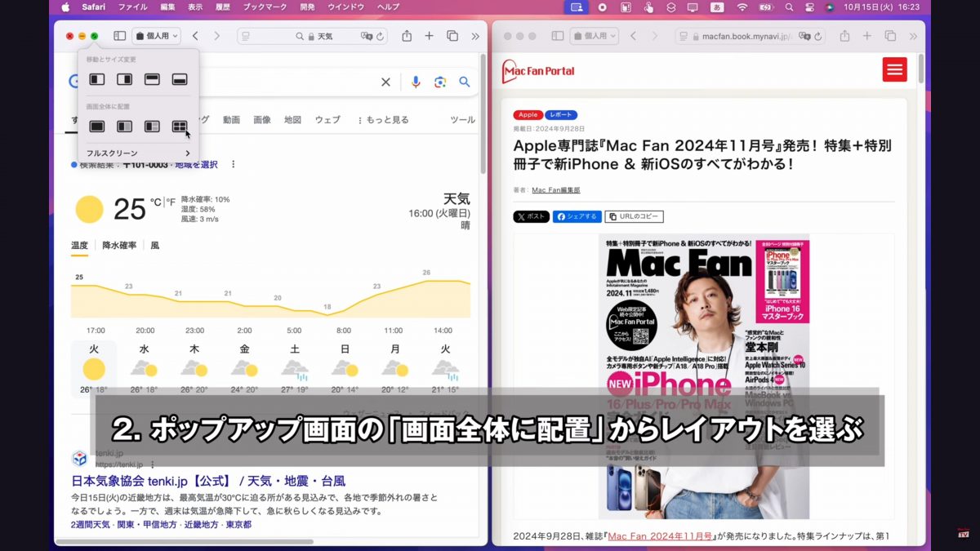Start Google voice search with microphone
The height and width of the screenshot is (551, 980).
[x=416, y=82]
